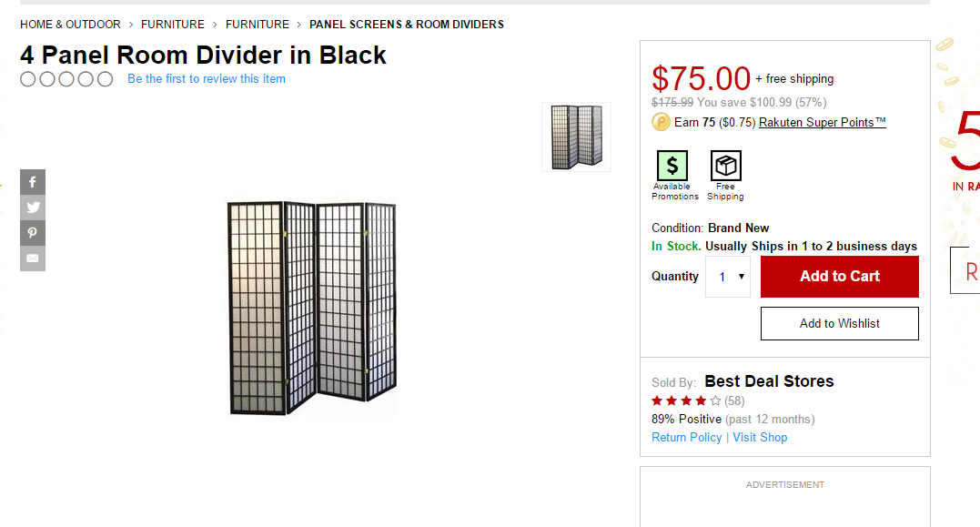Viewport: 980px width, 527px height.
Task: Select the third review rating circle
Action: tap(66, 79)
